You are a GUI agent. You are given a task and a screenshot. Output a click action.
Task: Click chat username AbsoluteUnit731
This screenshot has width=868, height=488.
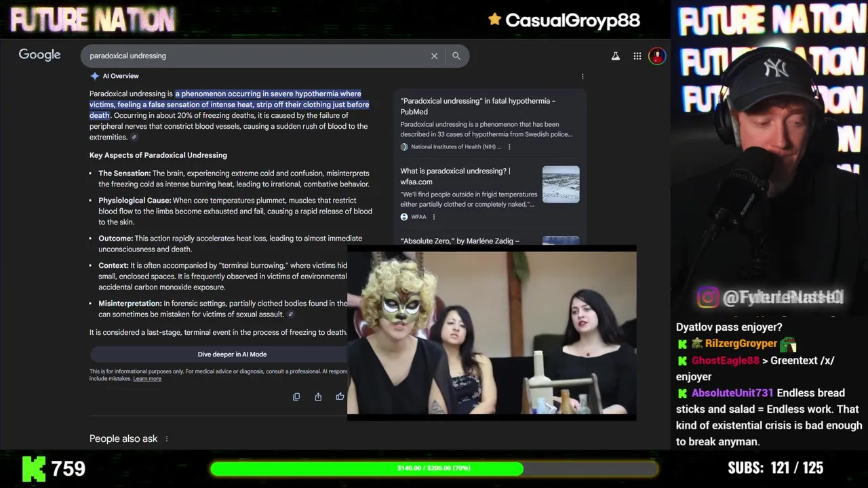pos(732,393)
